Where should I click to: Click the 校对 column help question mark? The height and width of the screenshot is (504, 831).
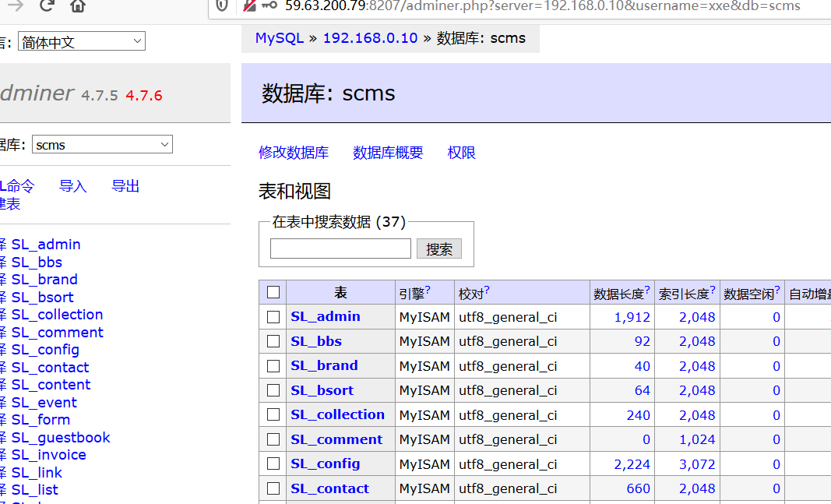[487, 289]
